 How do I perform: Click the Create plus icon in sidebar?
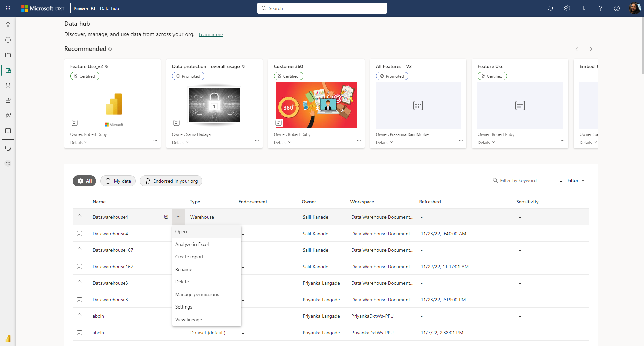point(8,40)
